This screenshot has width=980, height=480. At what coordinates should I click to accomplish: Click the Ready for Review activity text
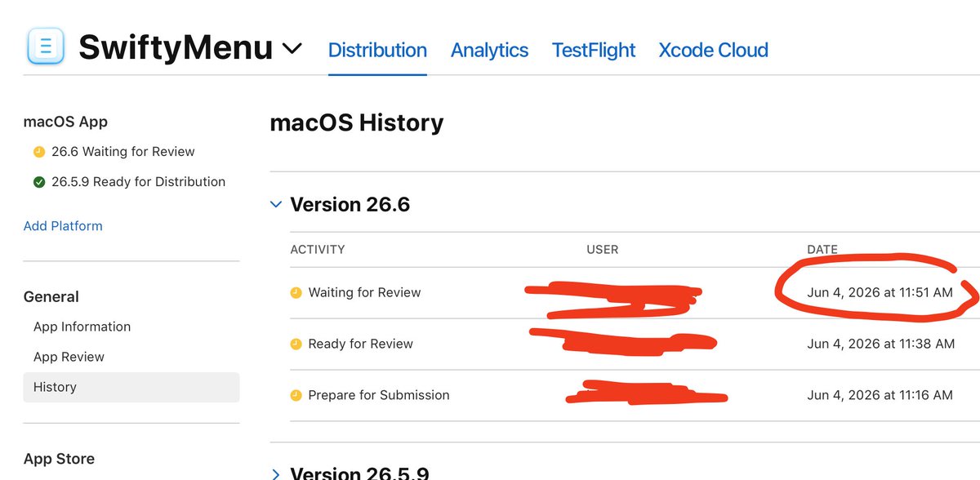(360, 344)
